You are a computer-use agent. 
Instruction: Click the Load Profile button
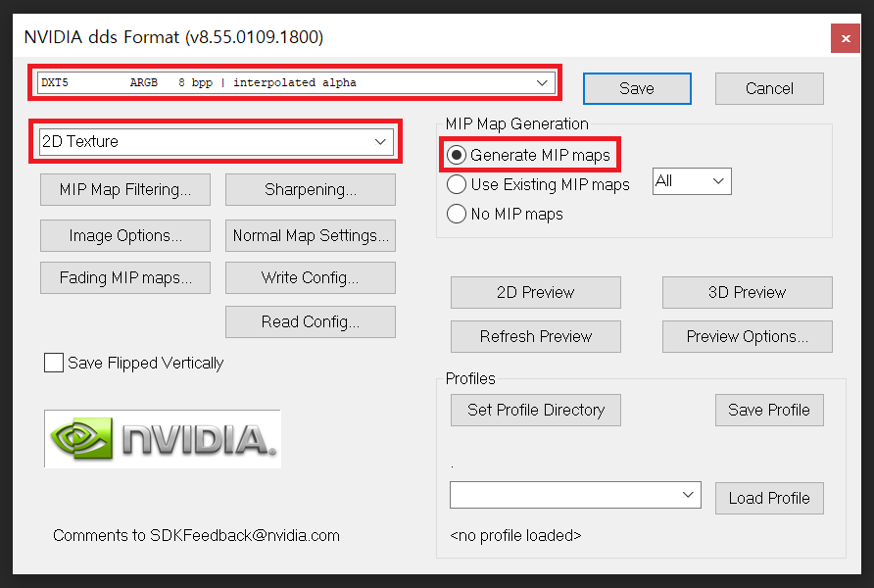(769, 498)
